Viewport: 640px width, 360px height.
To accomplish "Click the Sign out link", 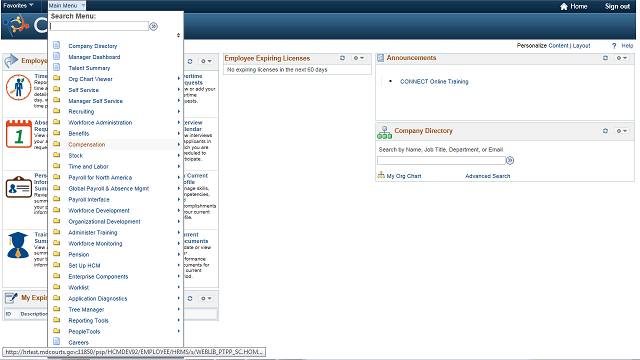I will (617, 7).
